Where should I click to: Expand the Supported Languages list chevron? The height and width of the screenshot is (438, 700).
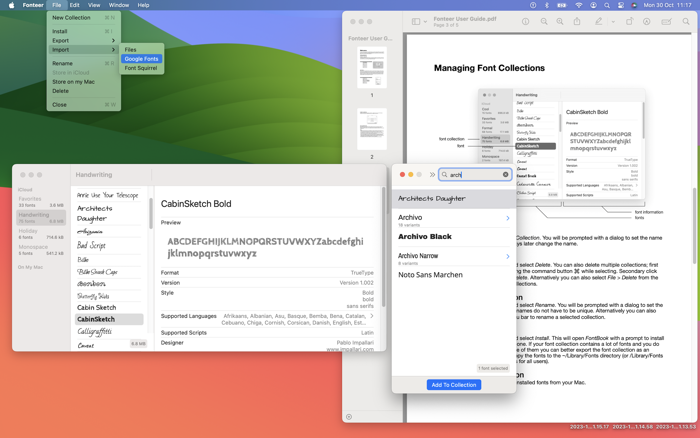coord(371,316)
